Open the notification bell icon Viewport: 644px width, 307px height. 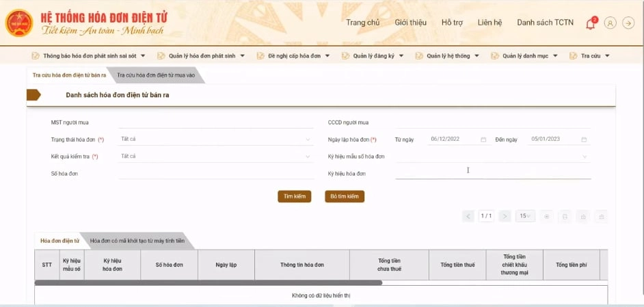click(590, 23)
